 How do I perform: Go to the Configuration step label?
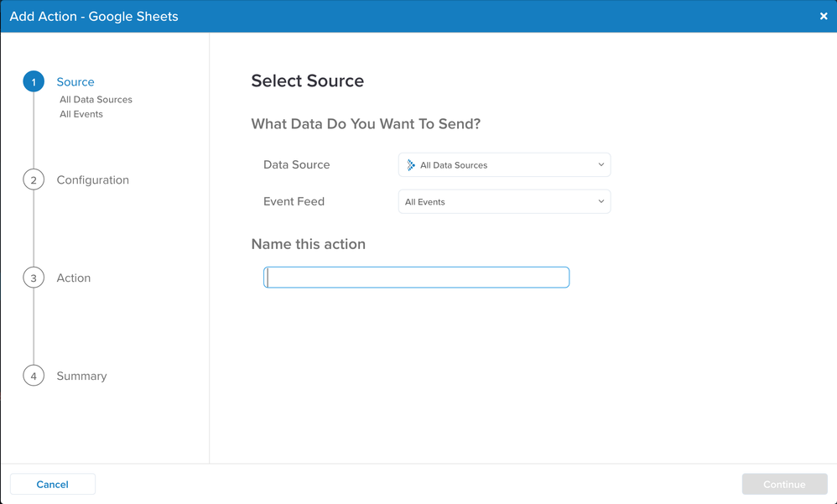[92, 180]
